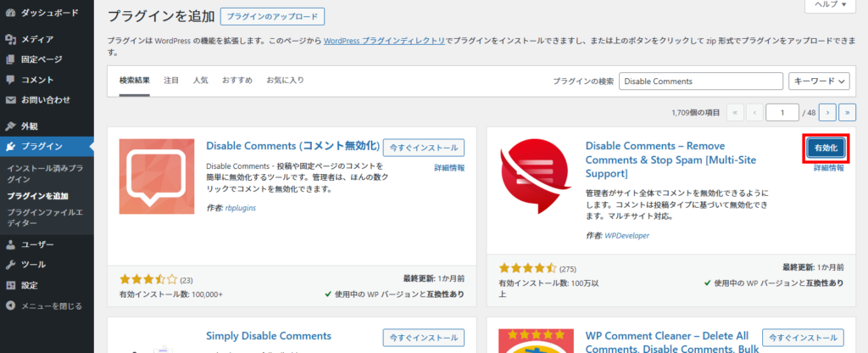Open Disable Comments (コメント無効化) title link

pos(292,146)
